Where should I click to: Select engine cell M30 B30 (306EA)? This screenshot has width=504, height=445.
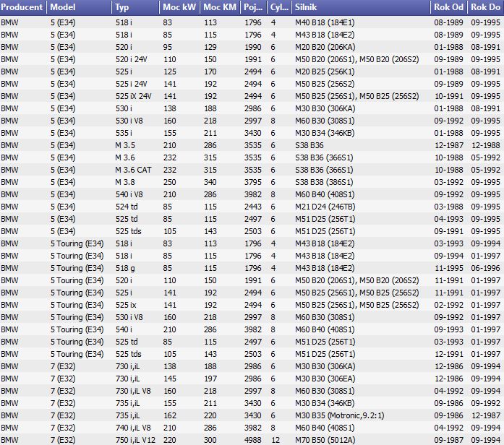click(325, 379)
